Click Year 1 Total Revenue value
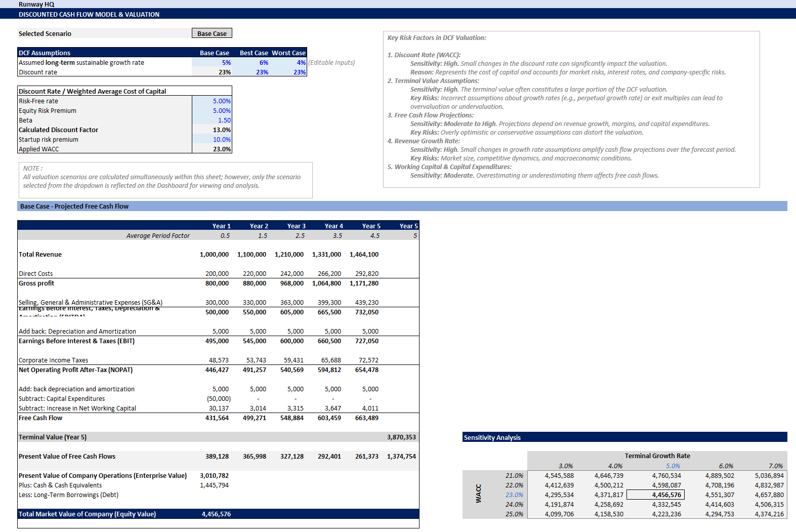This screenshot has height=532, width=796. 214,255
